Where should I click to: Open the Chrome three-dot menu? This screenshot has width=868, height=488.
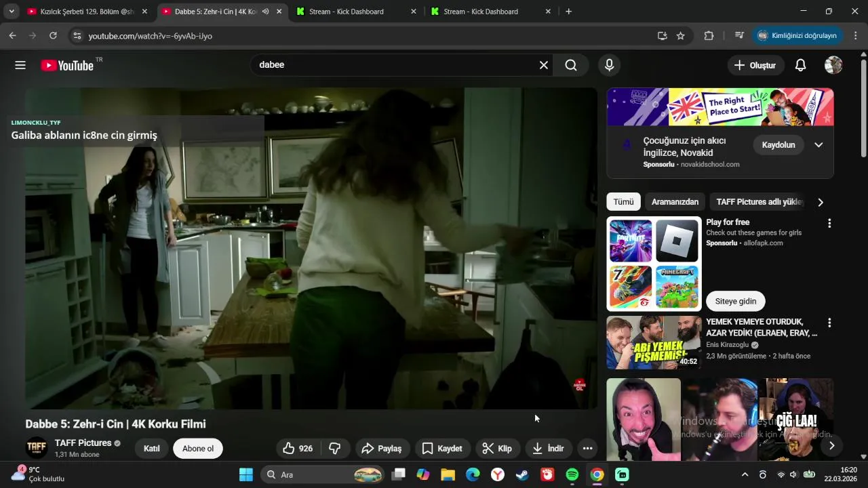(x=855, y=35)
